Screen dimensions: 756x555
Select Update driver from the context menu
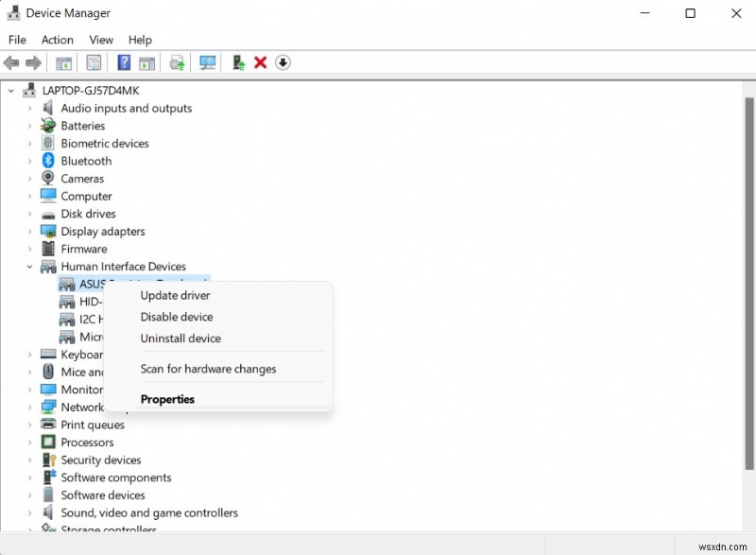174,295
